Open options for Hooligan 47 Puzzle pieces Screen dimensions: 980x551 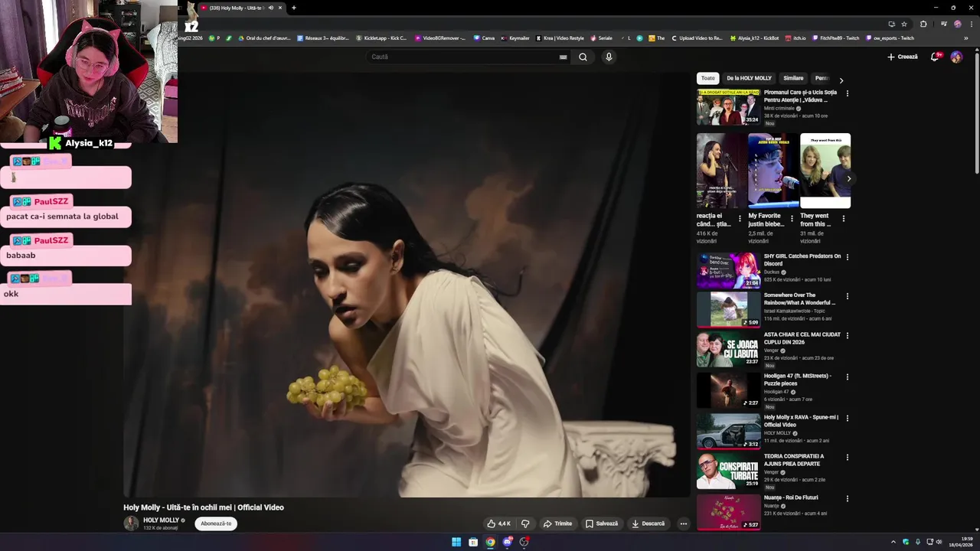pos(847,377)
